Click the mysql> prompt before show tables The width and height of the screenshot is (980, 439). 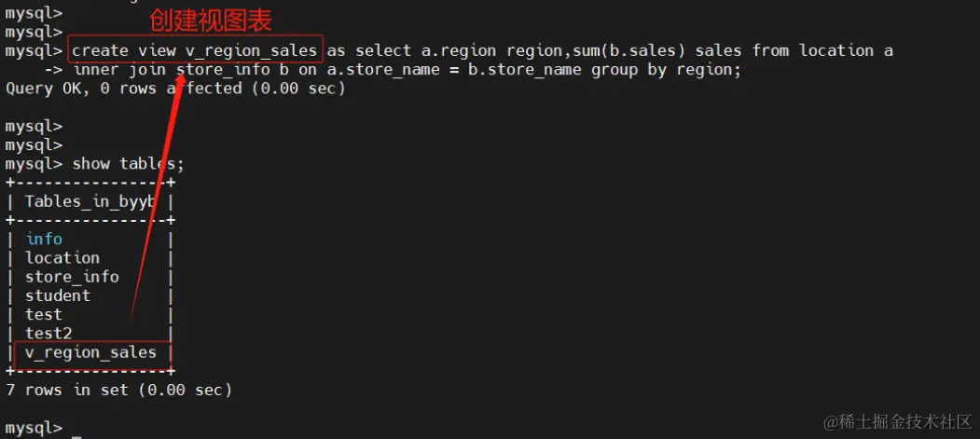(34, 163)
